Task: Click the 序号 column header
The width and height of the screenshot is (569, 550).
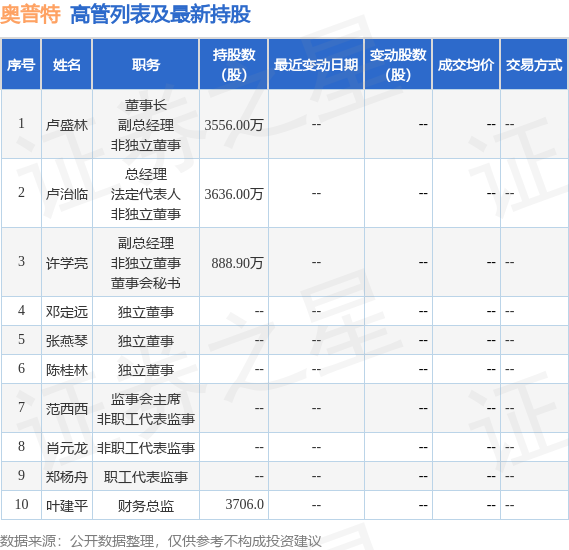Action: (x=21, y=65)
